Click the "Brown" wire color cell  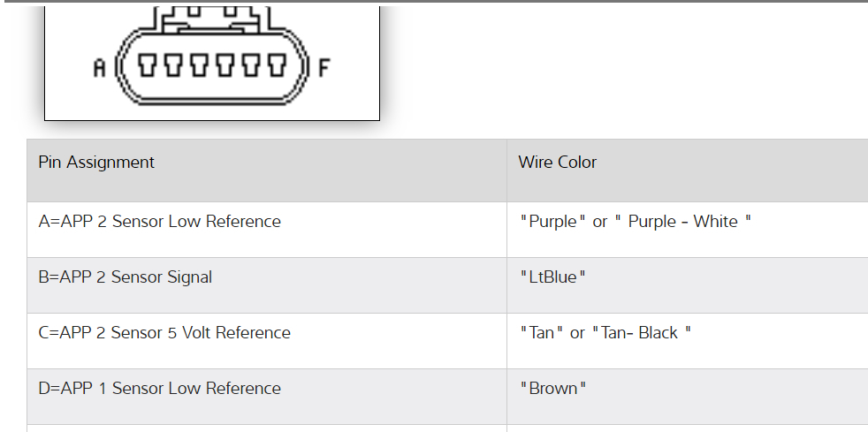click(552, 389)
